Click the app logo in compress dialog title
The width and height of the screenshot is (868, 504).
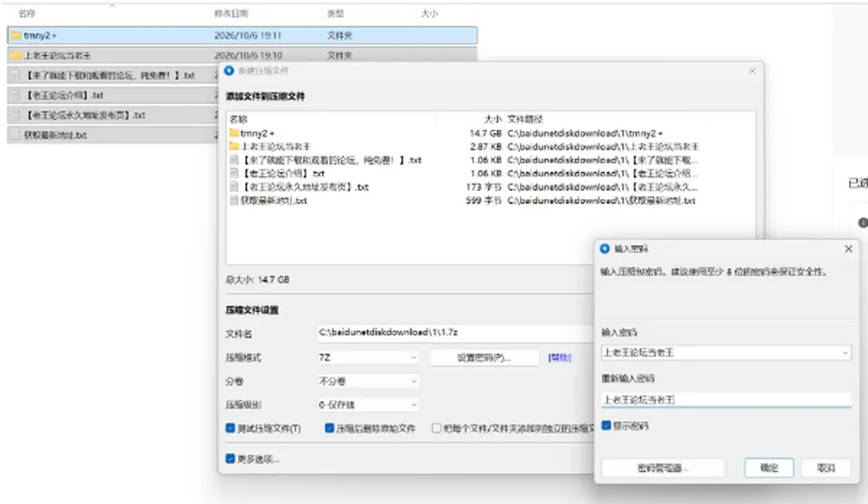click(229, 71)
